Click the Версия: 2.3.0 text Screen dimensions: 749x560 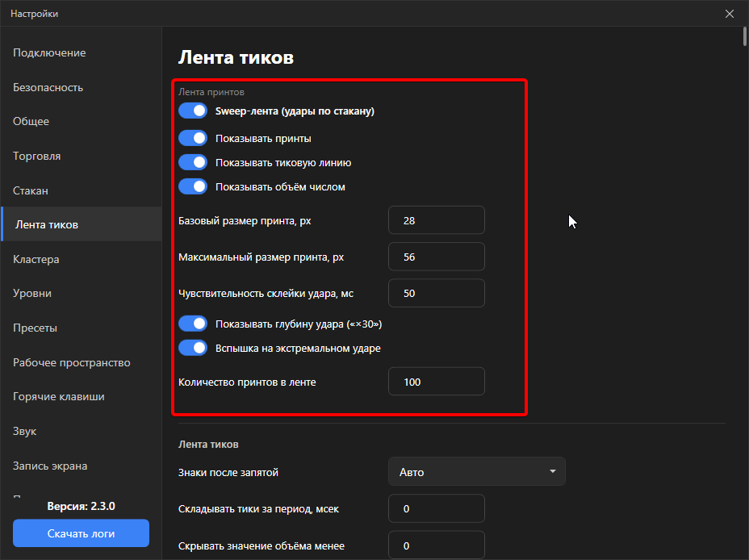pos(82,506)
